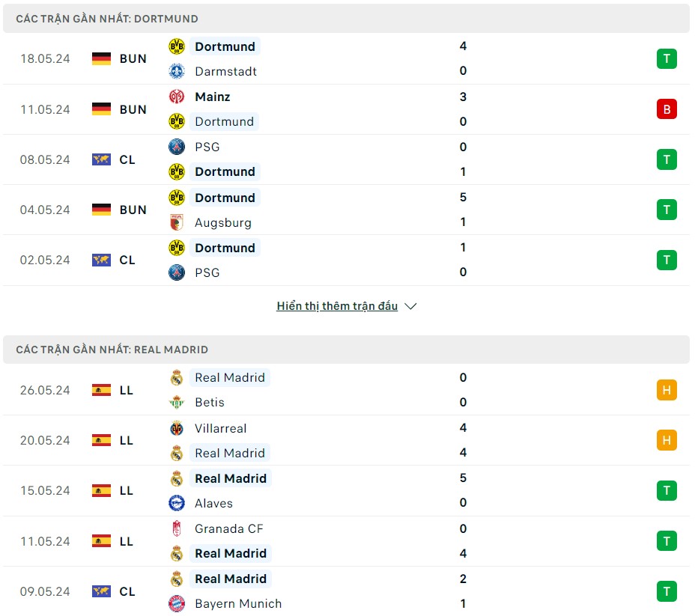This screenshot has height=616, width=695.
Task: Click the Spanish flag in the 26.05.24 row
Action: point(100,389)
